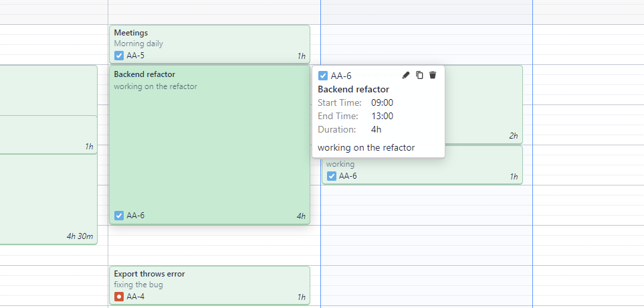
Task: Click the 2h duration on the card behind the popup
Action: pyautogui.click(x=514, y=136)
